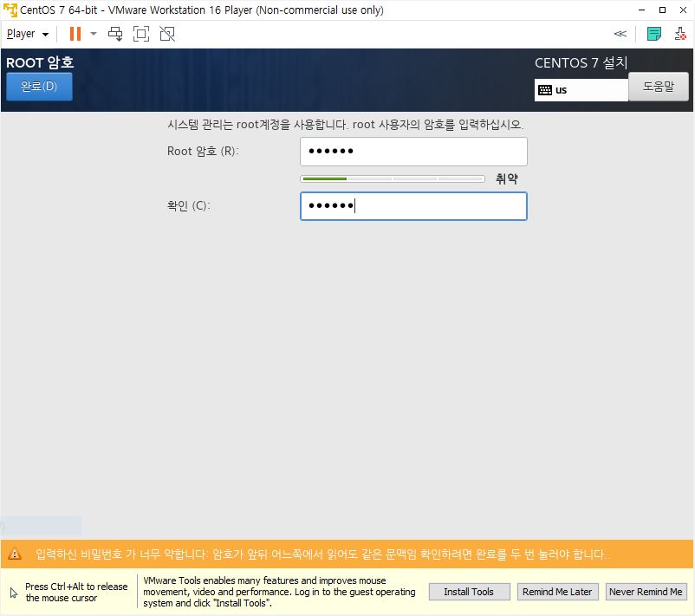The image size is (695, 616).
Task: Click the password strength bar
Action: 393,179
